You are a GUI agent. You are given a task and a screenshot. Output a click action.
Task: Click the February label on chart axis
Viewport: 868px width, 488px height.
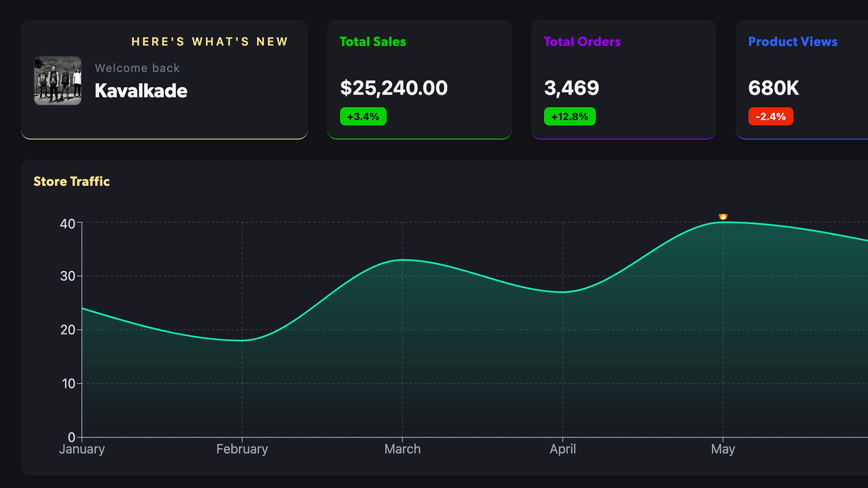(x=242, y=449)
